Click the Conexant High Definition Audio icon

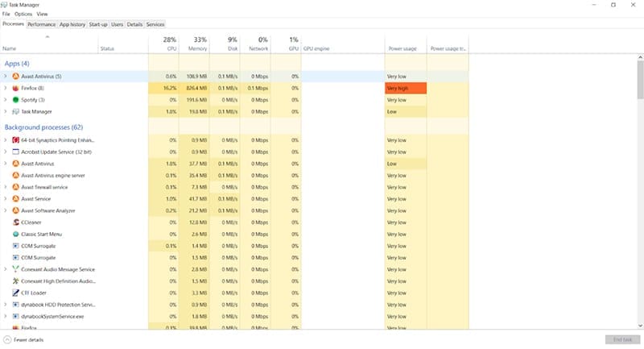click(x=15, y=281)
